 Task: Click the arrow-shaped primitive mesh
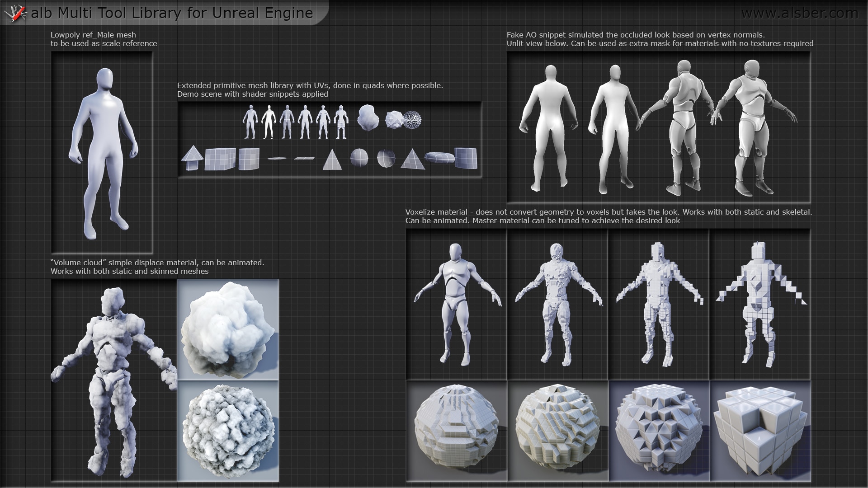[x=192, y=158]
